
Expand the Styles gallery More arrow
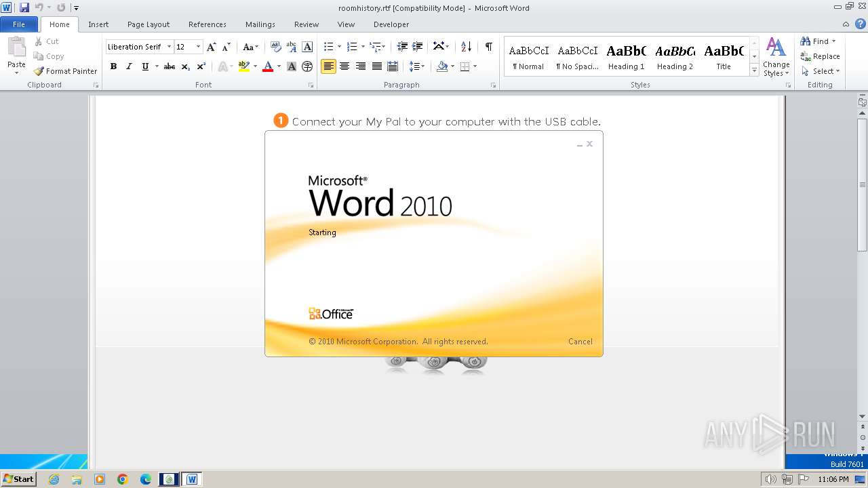(754, 70)
